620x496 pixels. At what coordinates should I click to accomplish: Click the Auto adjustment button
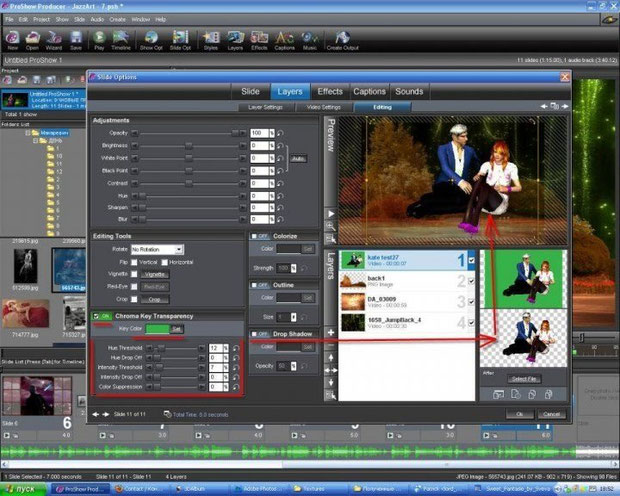coord(298,159)
